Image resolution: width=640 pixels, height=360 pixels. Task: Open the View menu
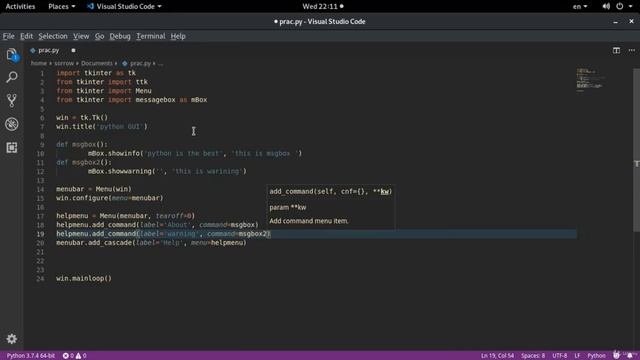(81, 36)
